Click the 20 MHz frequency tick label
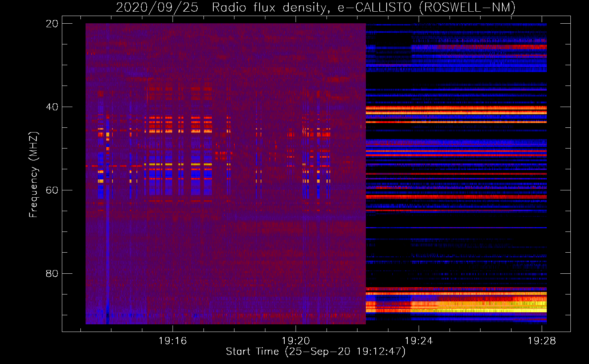This screenshot has height=364, width=589. [x=52, y=24]
